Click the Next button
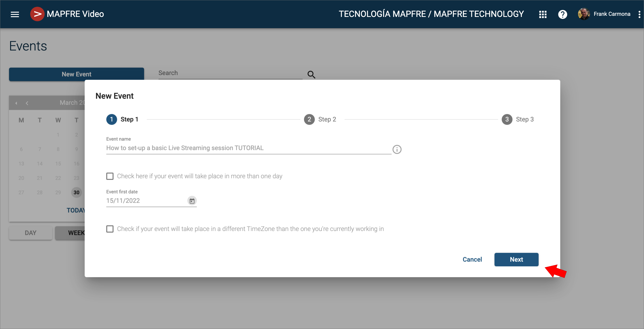Image resolution: width=644 pixels, height=329 pixels. point(516,260)
